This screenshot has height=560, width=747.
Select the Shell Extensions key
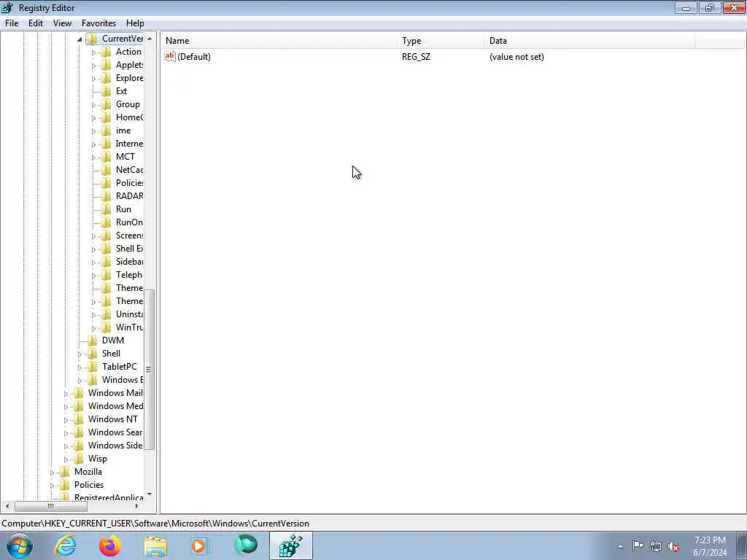[129, 248]
